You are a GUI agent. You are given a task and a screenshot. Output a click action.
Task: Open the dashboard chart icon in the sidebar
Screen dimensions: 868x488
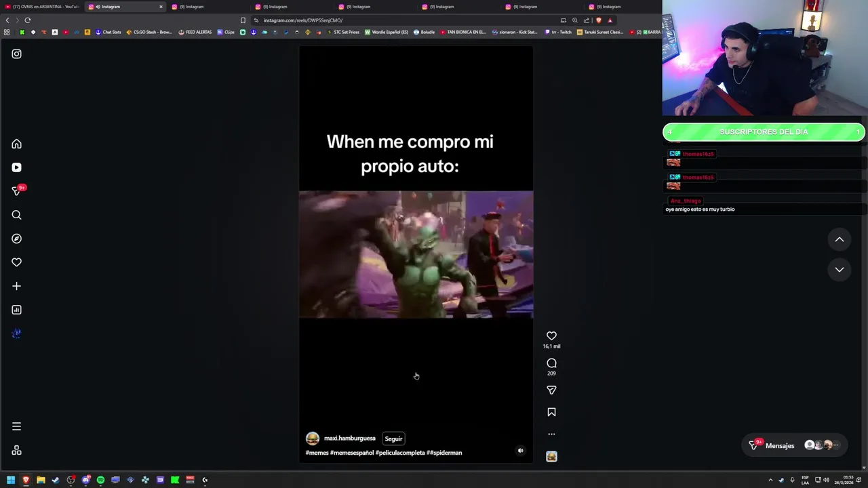(16, 310)
